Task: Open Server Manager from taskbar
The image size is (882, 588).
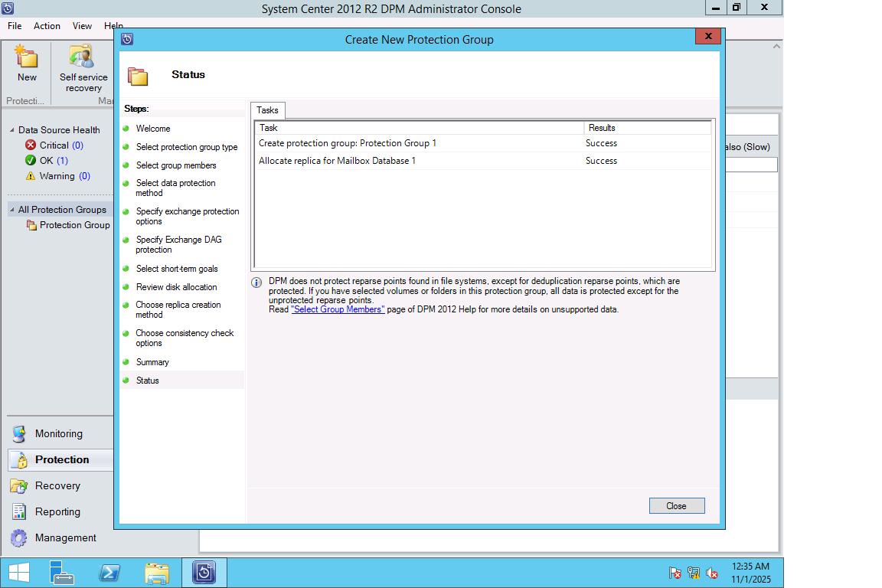Action: pos(61,573)
